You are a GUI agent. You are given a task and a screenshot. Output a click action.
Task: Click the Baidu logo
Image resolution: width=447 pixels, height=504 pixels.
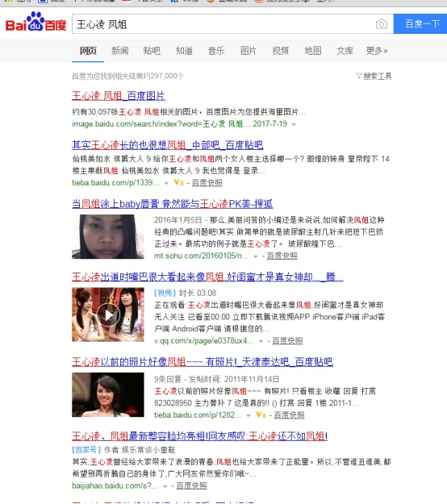point(36,22)
